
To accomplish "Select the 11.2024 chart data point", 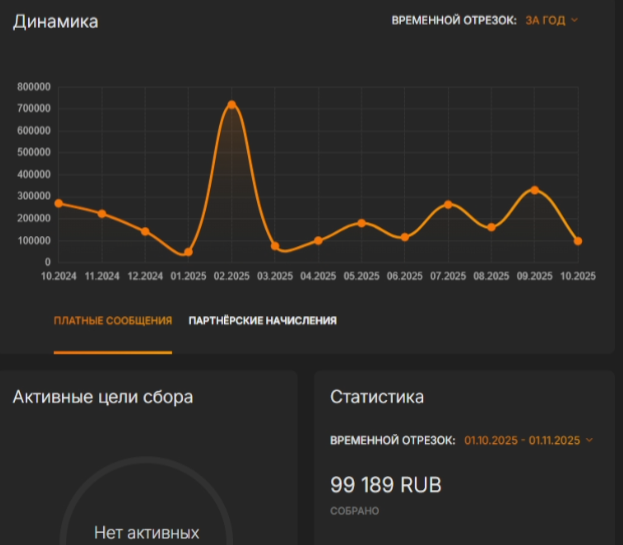I will [102, 214].
